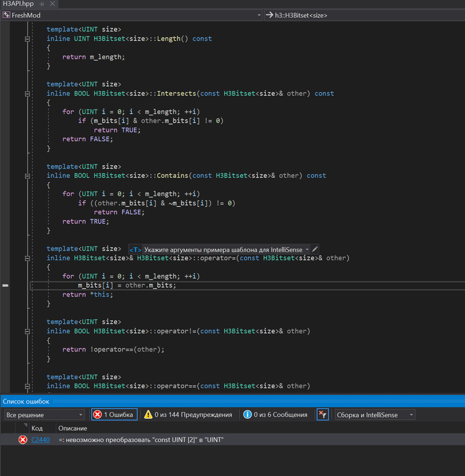
Task: Toggle the '0 из 144 Предупреждения' filter
Action: tap(188, 415)
